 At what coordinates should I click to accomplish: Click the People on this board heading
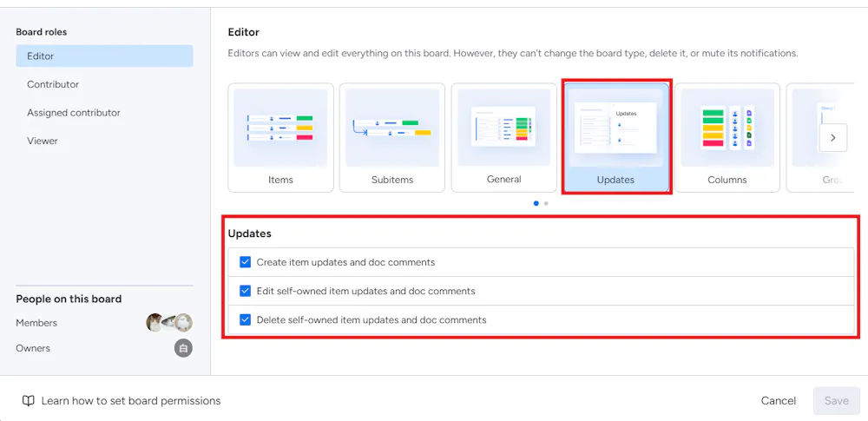69,299
